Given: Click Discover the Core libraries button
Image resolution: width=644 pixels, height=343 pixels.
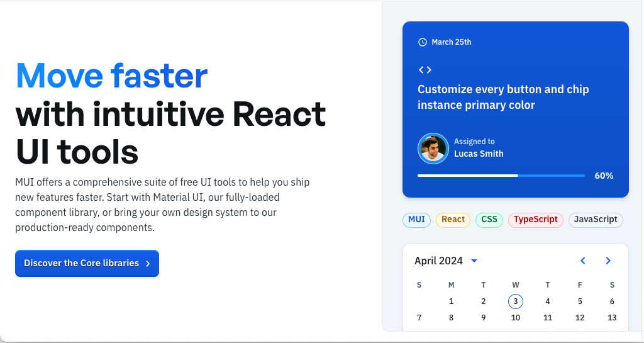Looking at the screenshot, I should click(87, 263).
